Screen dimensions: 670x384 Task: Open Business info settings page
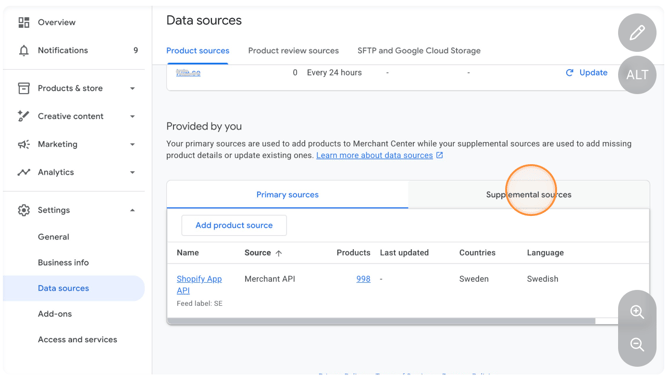pos(63,263)
